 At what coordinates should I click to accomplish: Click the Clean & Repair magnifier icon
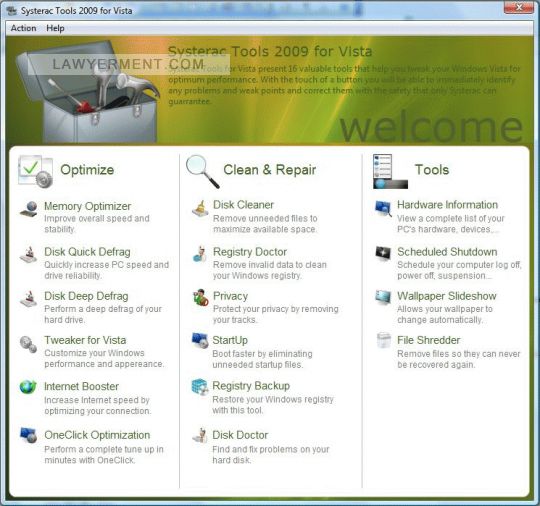tap(202, 172)
